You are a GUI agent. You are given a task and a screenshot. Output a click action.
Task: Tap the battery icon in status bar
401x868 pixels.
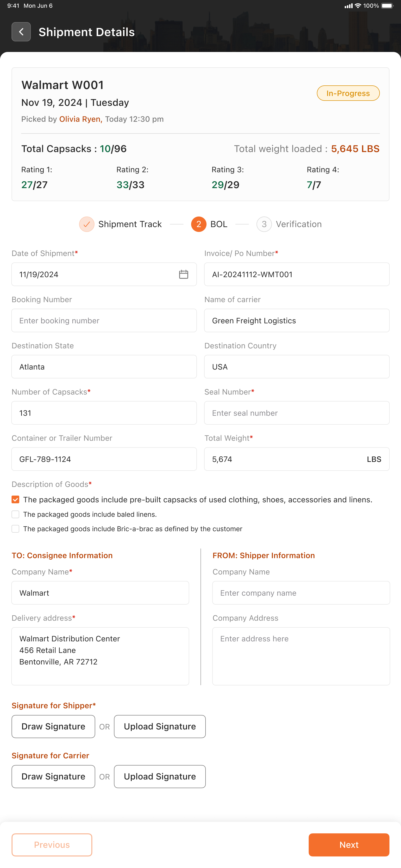[387, 6]
